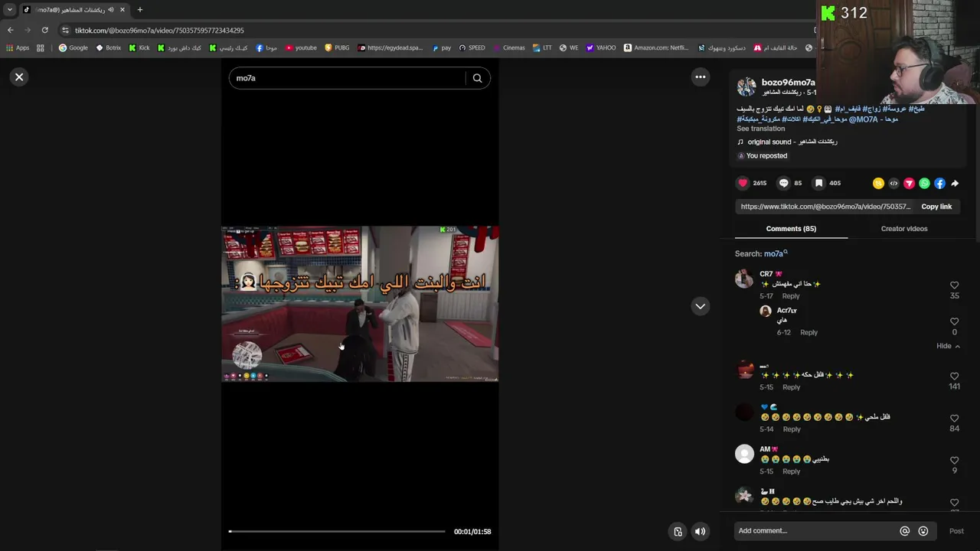The width and height of the screenshot is (980, 551).
Task: Open the Google bookmark
Action: click(x=73, y=47)
